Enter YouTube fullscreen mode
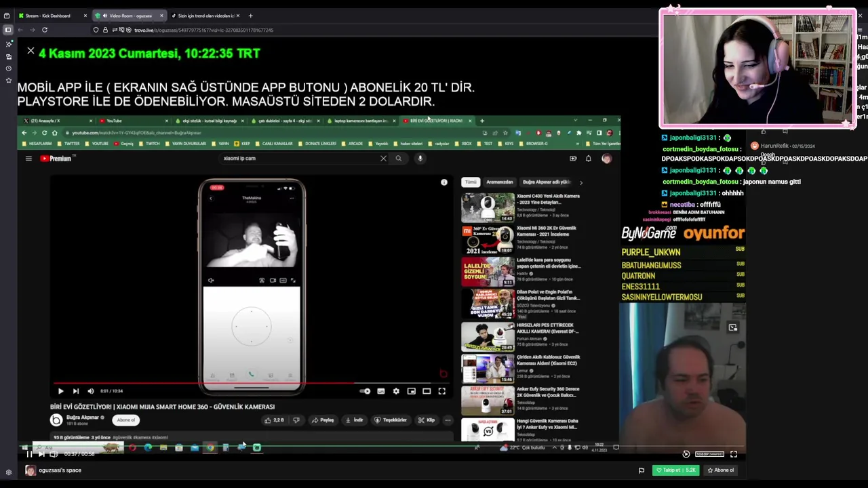 [x=442, y=391]
